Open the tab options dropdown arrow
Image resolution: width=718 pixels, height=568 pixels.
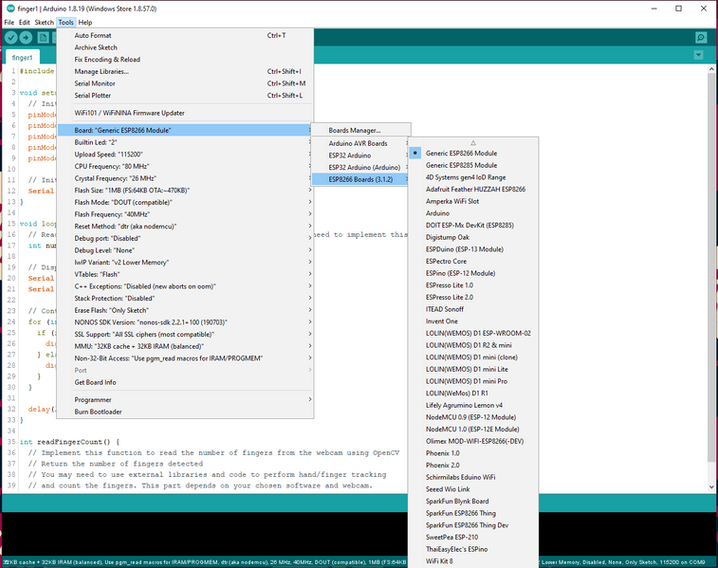pos(698,55)
